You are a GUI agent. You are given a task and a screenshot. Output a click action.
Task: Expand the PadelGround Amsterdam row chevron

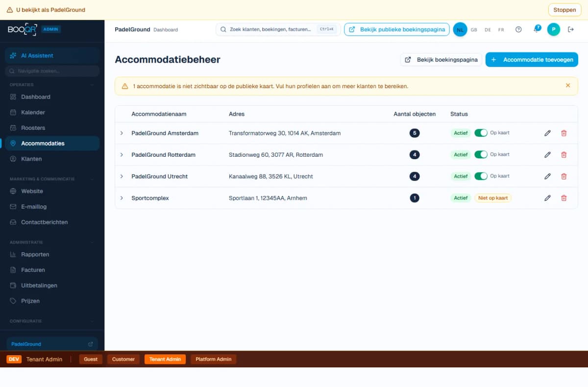click(x=122, y=133)
